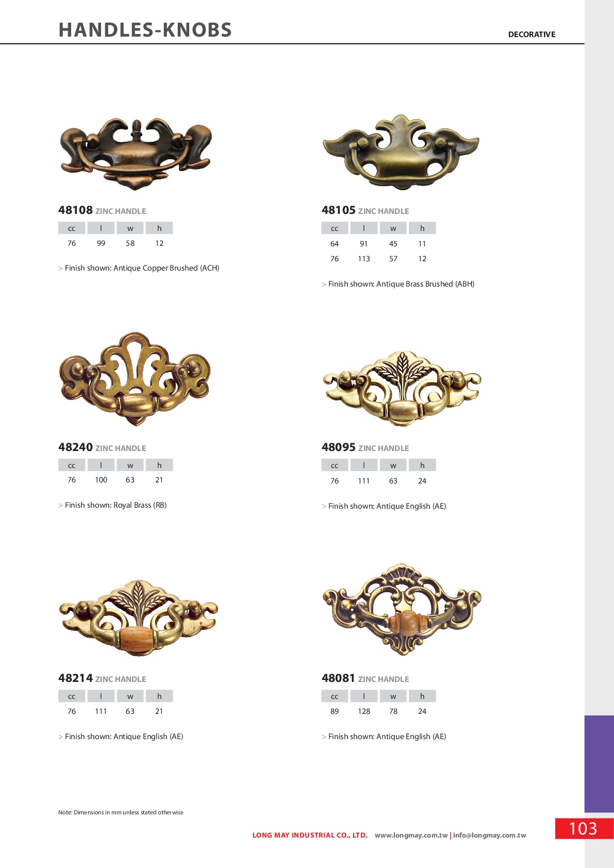Image resolution: width=614 pixels, height=868 pixels.
Task: Click the w column header under 48081
Action: [393, 696]
